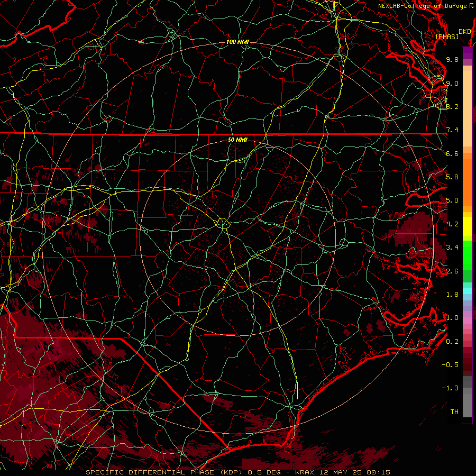Click the cyan segment of the color bar

[467, 291]
